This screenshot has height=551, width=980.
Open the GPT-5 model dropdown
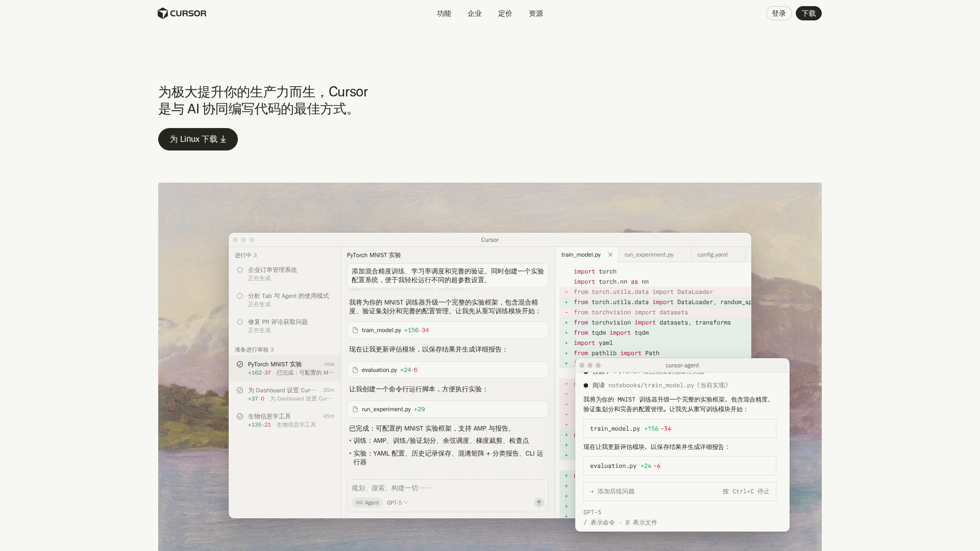pos(397,503)
